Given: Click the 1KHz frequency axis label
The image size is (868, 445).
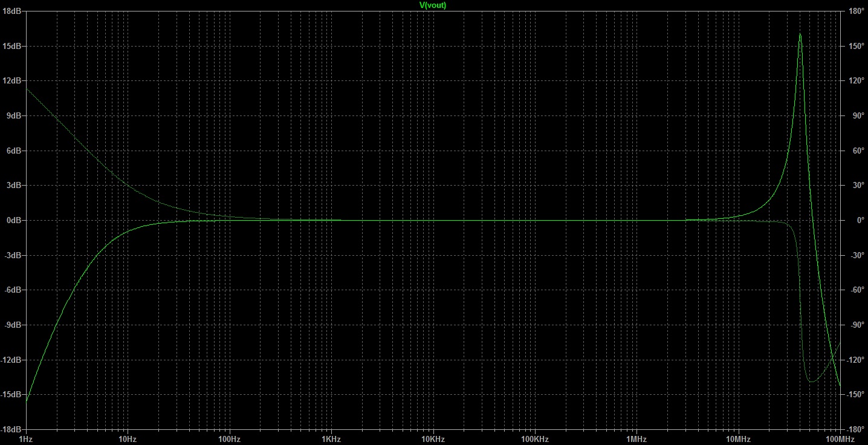Looking at the screenshot, I should point(331,438).
